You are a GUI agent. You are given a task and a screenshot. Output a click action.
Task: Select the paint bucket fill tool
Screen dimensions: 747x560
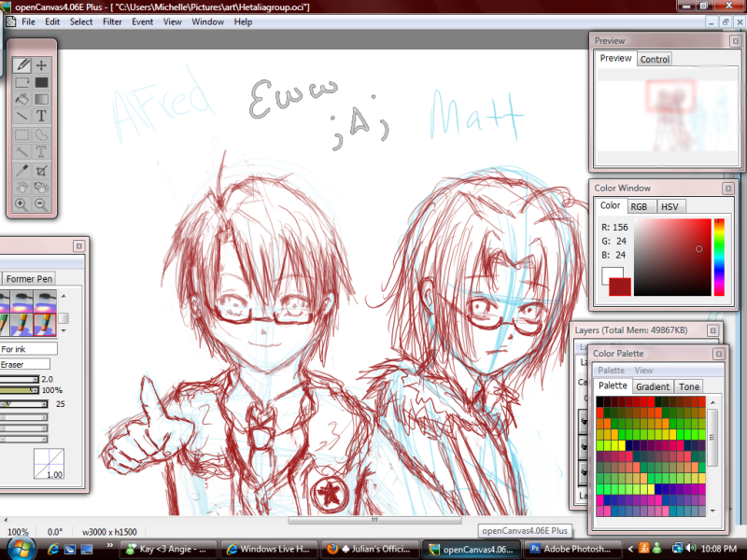tap(21, 100)
